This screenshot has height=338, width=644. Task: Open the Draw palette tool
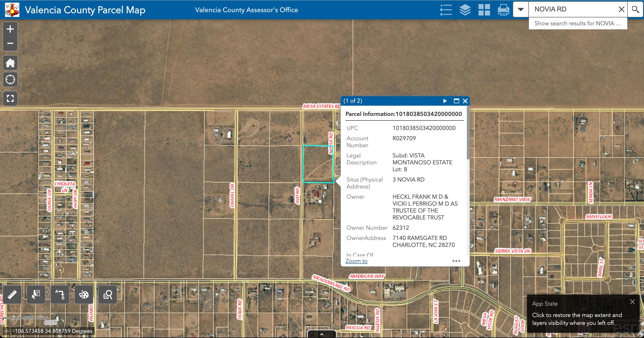click(84, 295)
